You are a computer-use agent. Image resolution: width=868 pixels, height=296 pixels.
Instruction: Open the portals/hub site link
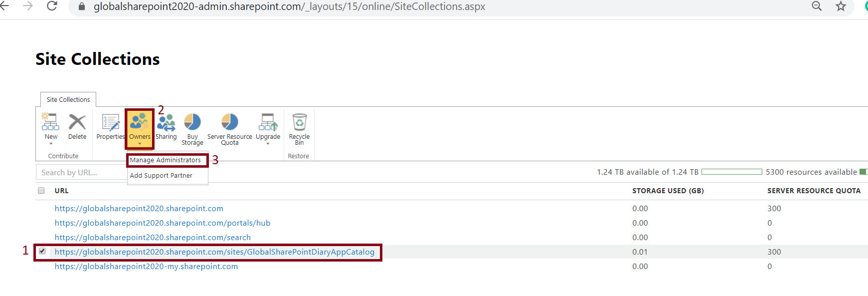coord(163,223)
